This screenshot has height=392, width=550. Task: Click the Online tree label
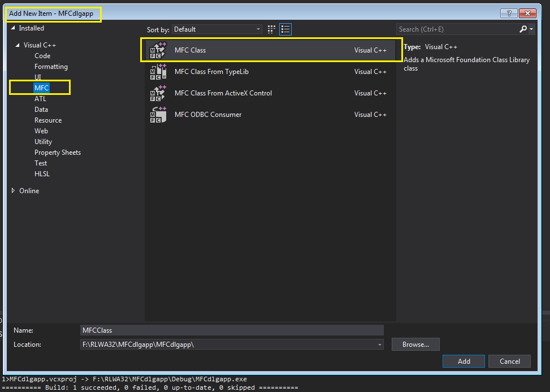29,191
